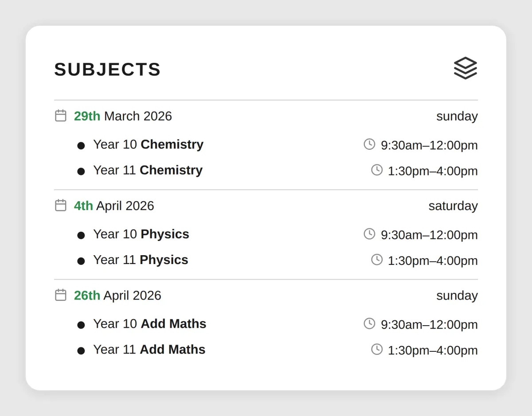Image resolution: width=532 pixels, height=416 pixels.
Task: Open the Year 10 Physics entry
Action: 141,234
